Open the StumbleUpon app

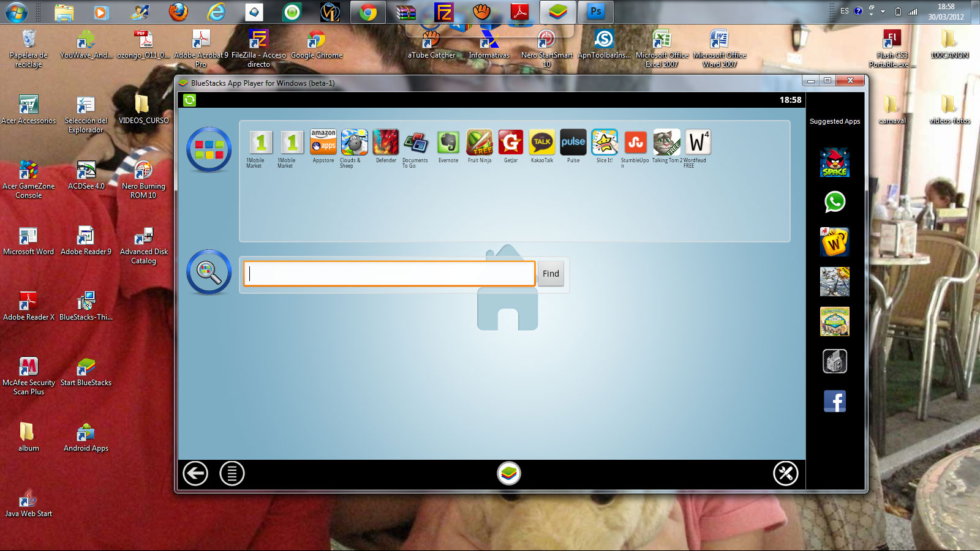tap(636, 142)
